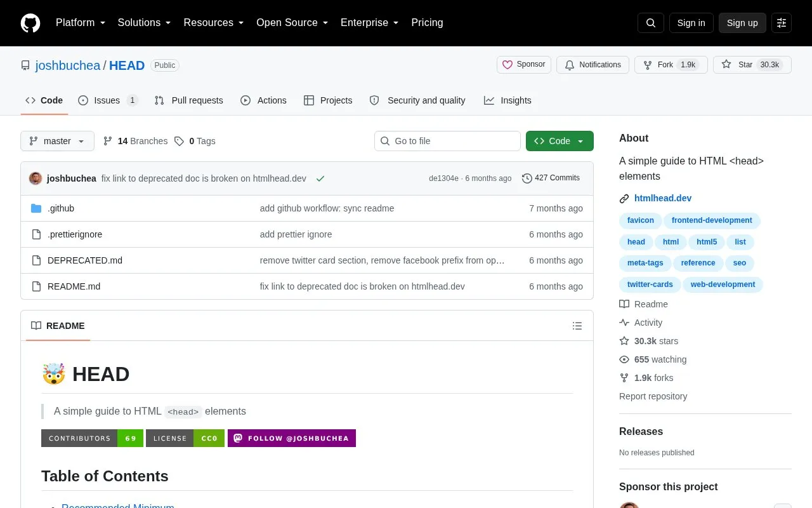
Task: Click the Report repository link
Action: click(x=653, y=396)
